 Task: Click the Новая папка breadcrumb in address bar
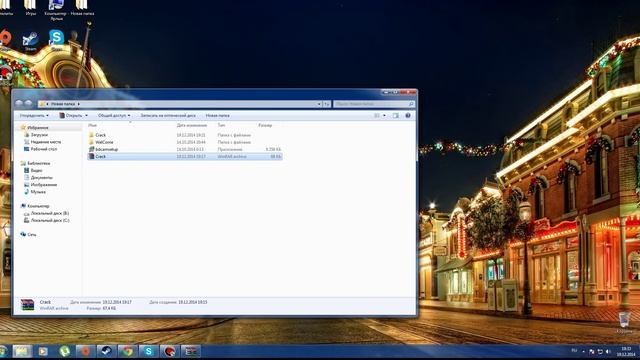63,104
